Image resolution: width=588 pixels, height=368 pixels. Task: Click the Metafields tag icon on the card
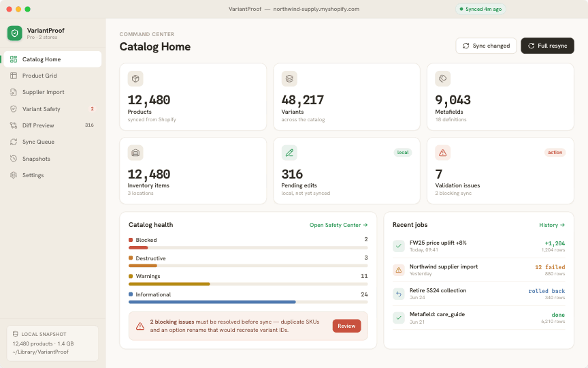[443, 78]
